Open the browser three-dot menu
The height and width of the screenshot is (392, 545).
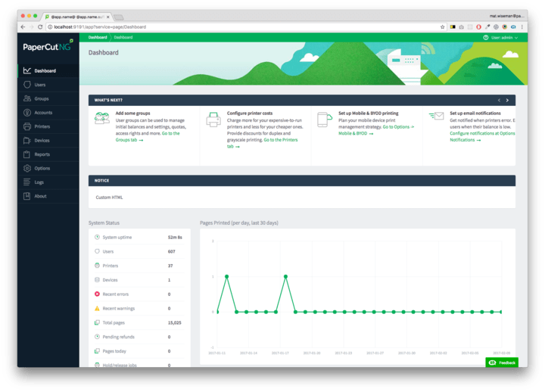click(x=522, y=26)
